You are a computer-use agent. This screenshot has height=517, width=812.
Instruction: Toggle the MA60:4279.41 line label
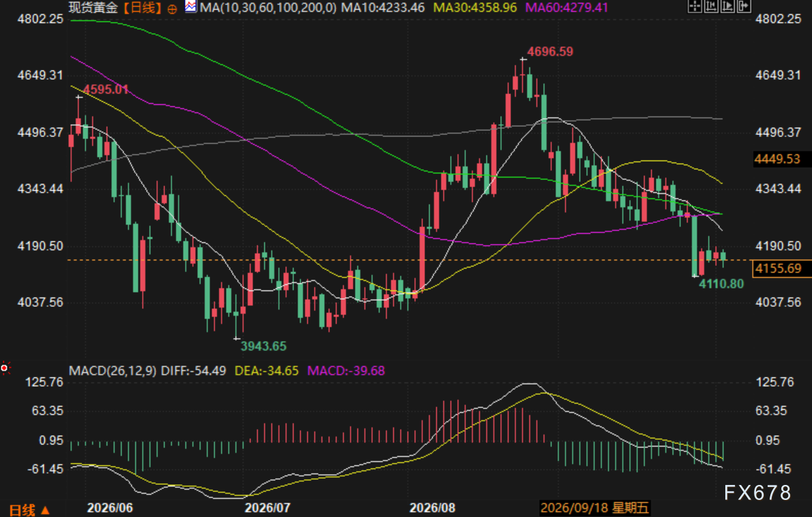click(x=566, y=8)
